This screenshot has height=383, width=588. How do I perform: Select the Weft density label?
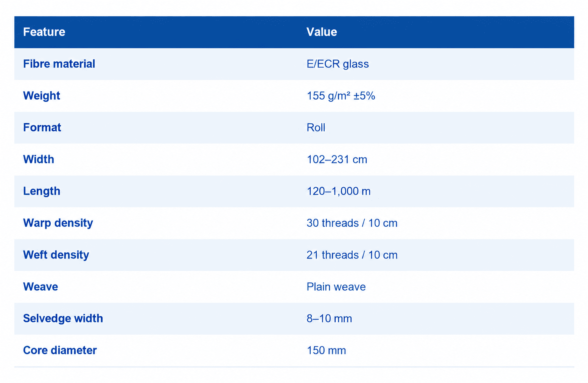coord(56,255)
